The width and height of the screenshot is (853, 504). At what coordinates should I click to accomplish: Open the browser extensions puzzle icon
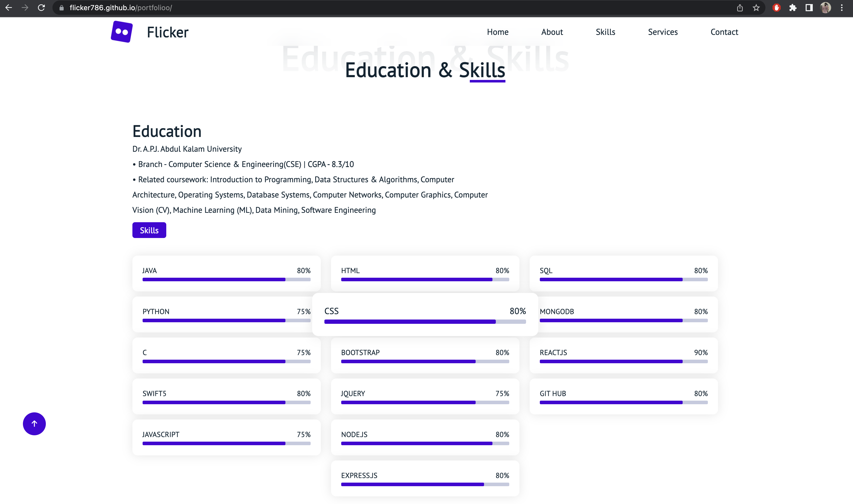coord(793,7)
